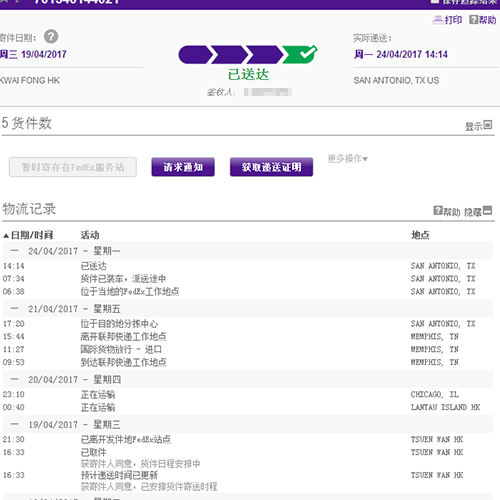Click the 正在运输 row at CHICAGO, IL

pos(248,395)
